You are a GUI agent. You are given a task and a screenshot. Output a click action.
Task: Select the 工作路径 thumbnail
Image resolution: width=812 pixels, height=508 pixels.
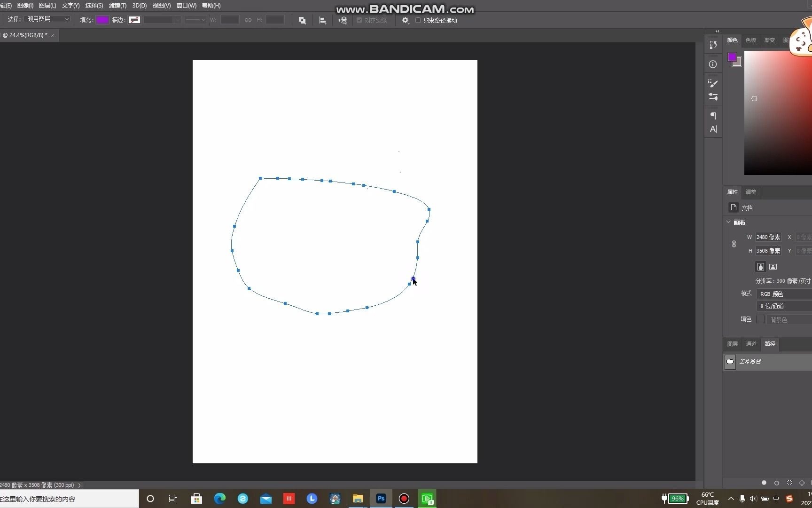pos(730,361)
